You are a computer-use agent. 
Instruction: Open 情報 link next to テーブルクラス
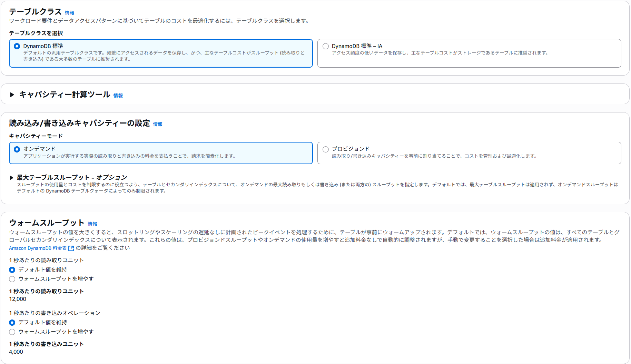[70, 13]
